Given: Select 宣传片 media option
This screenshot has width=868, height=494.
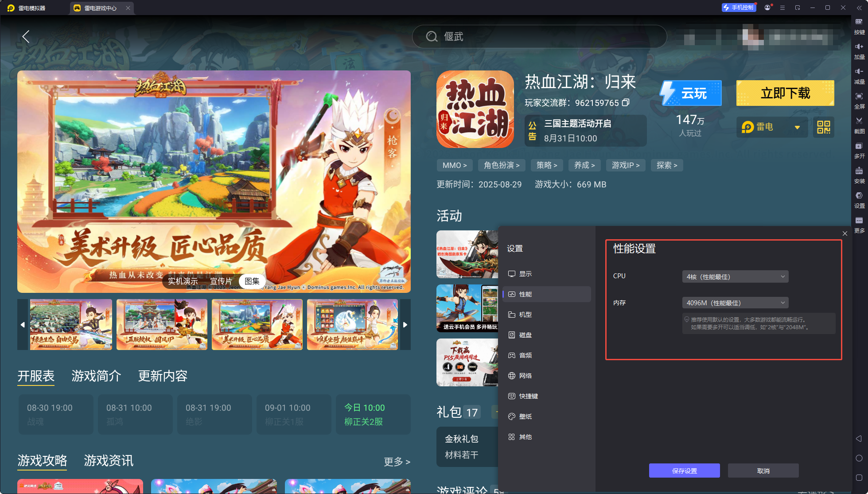Looking at the screenshot, I should 221,281.
